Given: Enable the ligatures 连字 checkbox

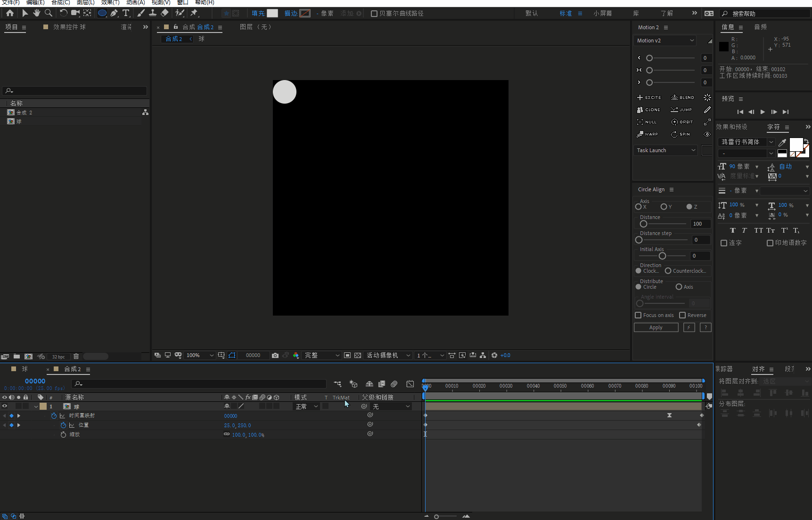Looking at the screenshot, I should [x=724, y=243].
